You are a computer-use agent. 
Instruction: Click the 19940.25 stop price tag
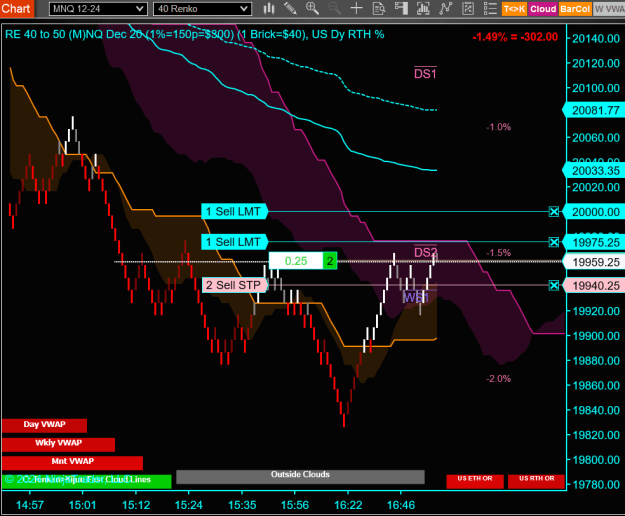[x=594, y=286]
